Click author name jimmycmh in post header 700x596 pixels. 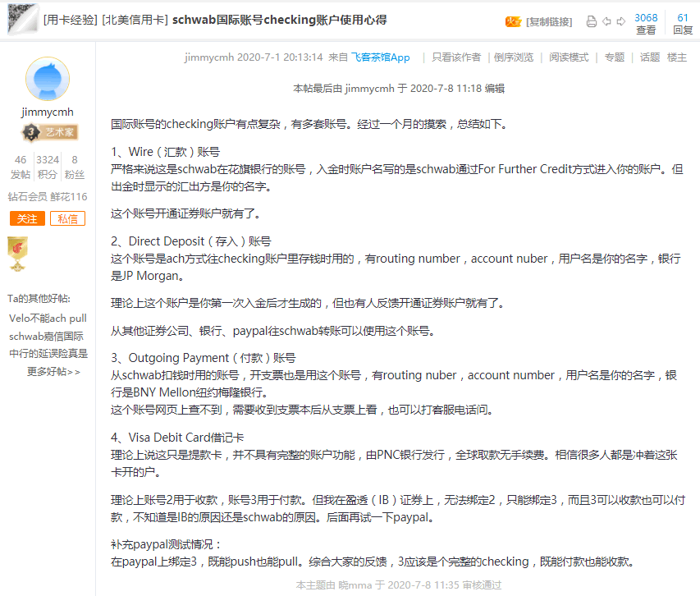(209, 57)
